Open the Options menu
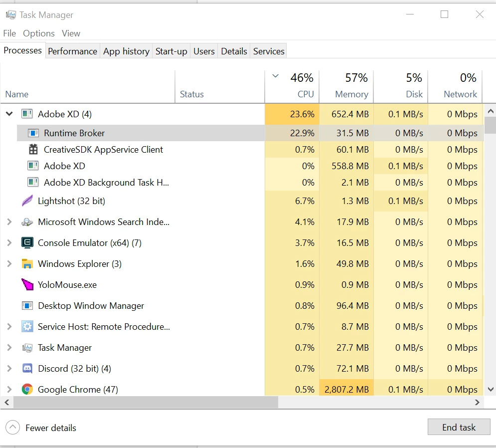The height and width of the screenshot is (448, 496). coord(38,33)
